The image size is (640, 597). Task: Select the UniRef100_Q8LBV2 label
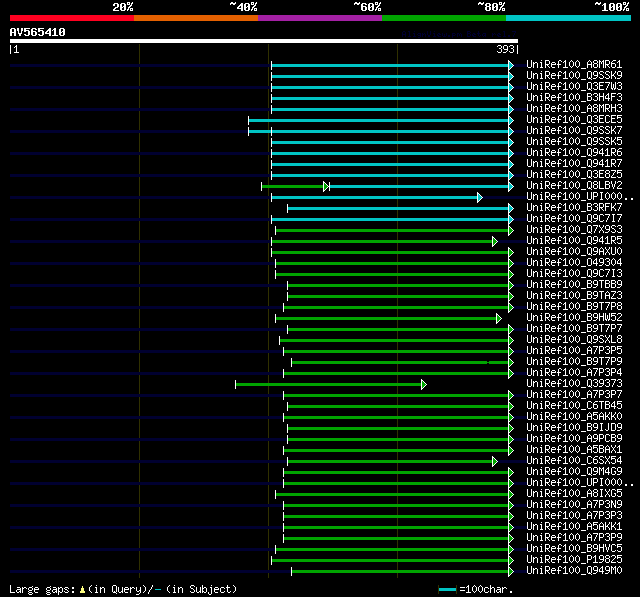click(x=574, y=186)
